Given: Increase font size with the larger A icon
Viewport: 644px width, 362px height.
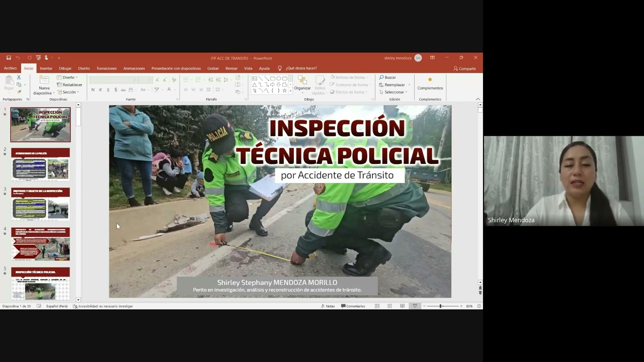Looking at the screenshot, I should (x=157, y=80).
